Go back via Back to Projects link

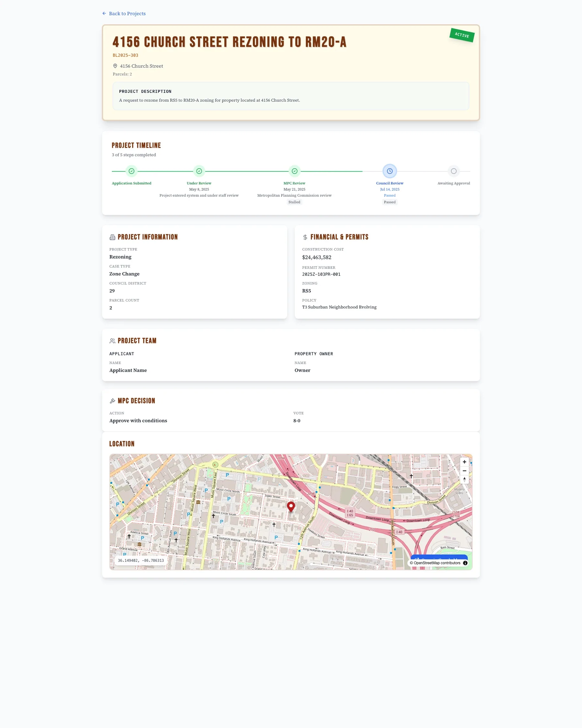click(124, 14)
